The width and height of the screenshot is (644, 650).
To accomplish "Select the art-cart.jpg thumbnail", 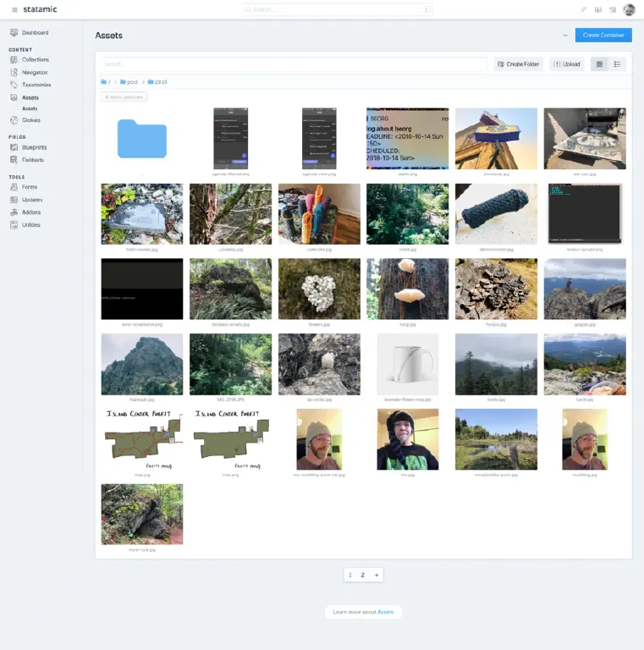I will [x=585, y=139].
